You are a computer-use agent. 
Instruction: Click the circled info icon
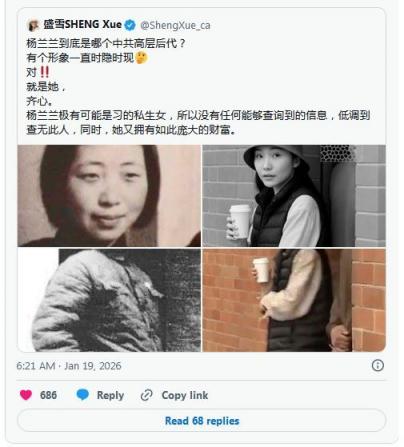378,366
